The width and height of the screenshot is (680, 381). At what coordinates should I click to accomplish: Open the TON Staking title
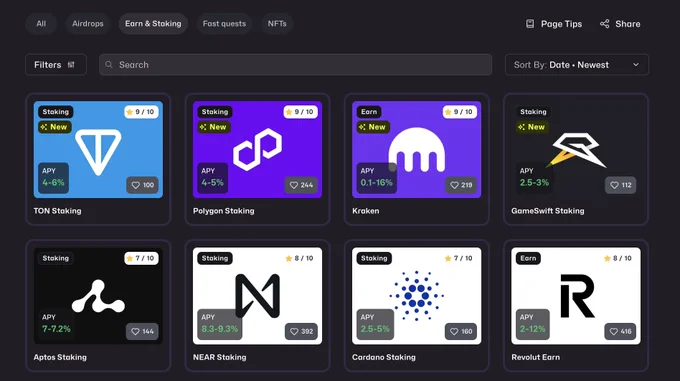tap(58, 211)
